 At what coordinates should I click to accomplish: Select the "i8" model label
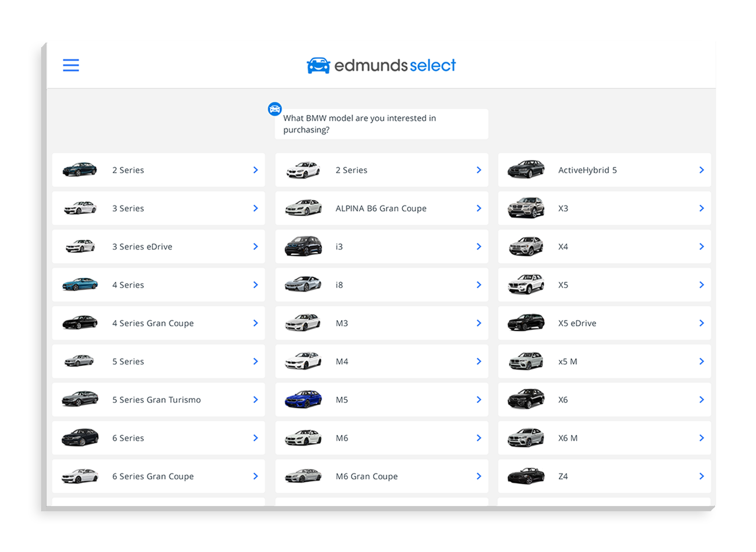tap(339, 285)
